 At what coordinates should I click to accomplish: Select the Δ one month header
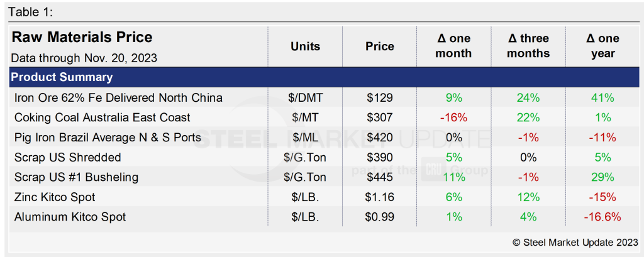453,46
